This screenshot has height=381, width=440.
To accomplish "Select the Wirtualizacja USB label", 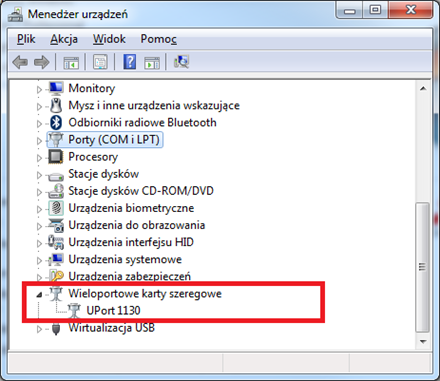I will pos(112,328).
